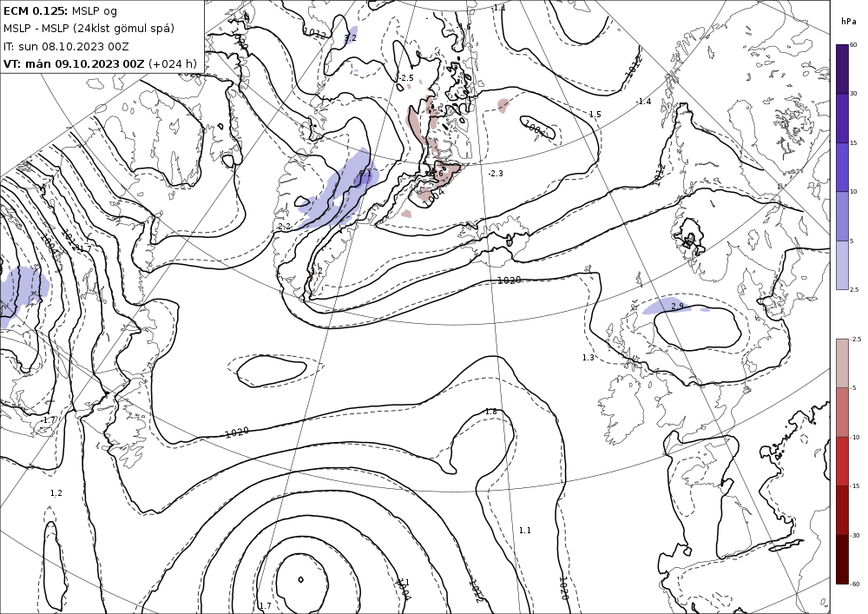Pick the red legend swatch between -10 and -15
Viewport: 868px width, 614px height.
pos(842,461)
